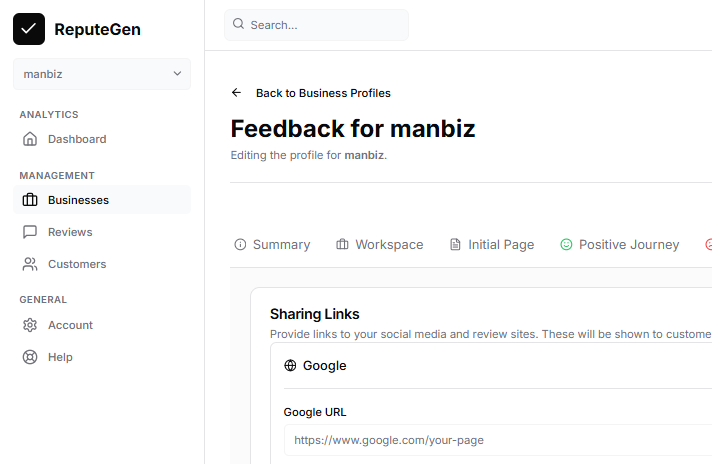Open the Initial Page tab
The image size is (712, 464).
click(x=492, y=245)
